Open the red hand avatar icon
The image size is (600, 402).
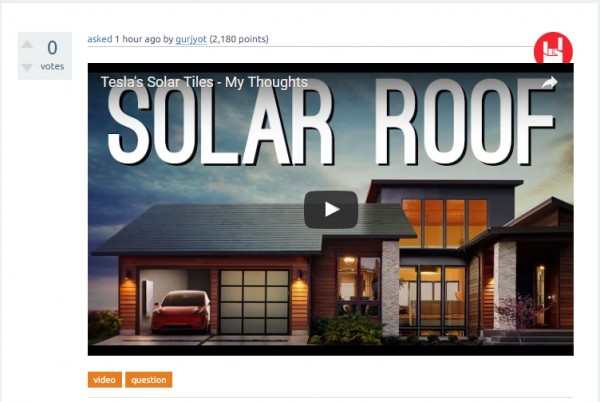coord(553,49)
